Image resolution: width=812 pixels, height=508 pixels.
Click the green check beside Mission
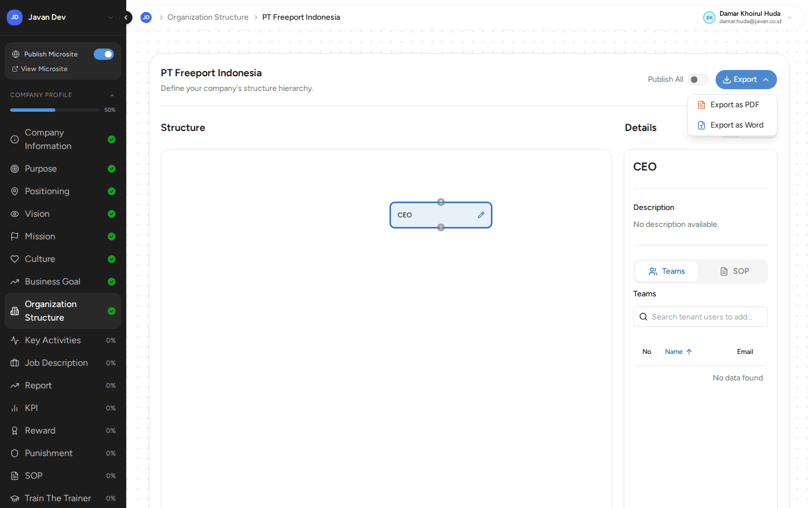[112, 237]
